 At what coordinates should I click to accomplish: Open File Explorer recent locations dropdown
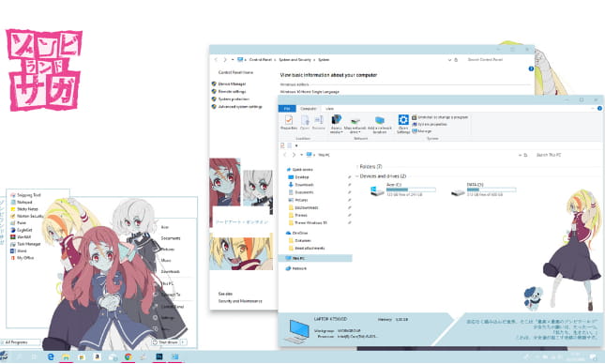point(301,155)
